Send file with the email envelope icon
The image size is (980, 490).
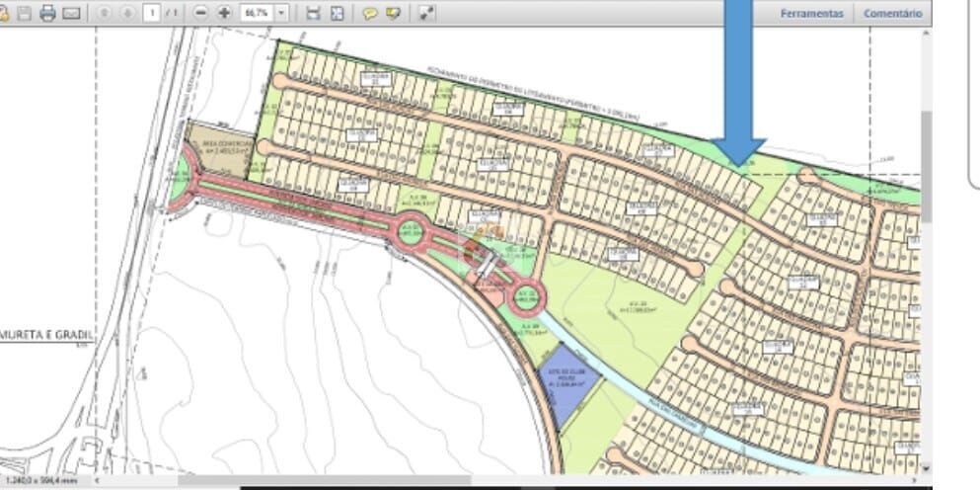point(71,13)
